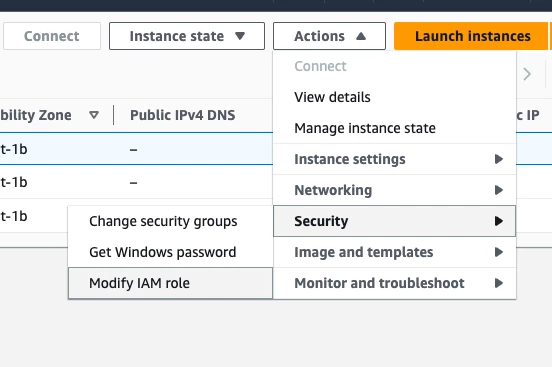Collapse the Actions dropdown menu
Image resolution: width=552 pixels, height=367 pixels.
(x=329, y=36)
